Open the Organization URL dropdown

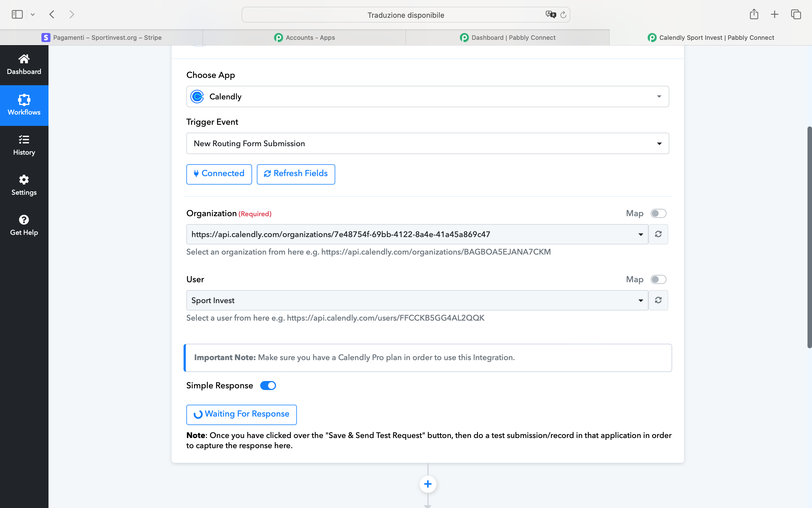tap(417, 234)
